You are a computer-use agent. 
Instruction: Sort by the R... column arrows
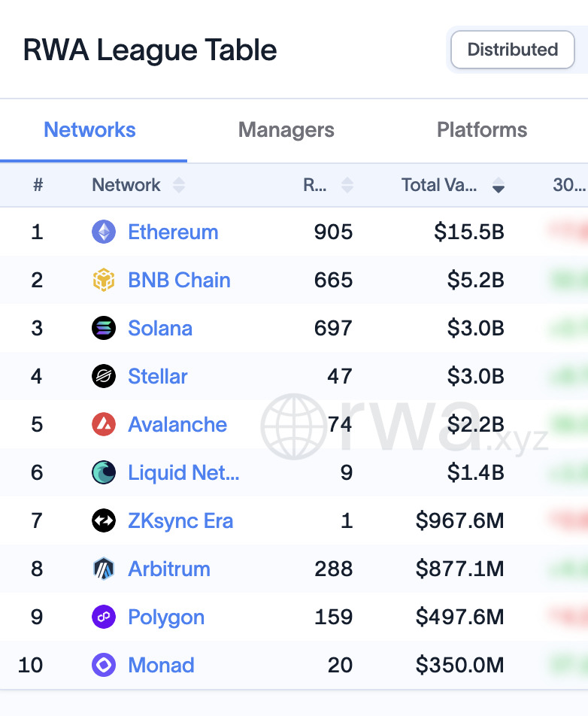(347, 185)
